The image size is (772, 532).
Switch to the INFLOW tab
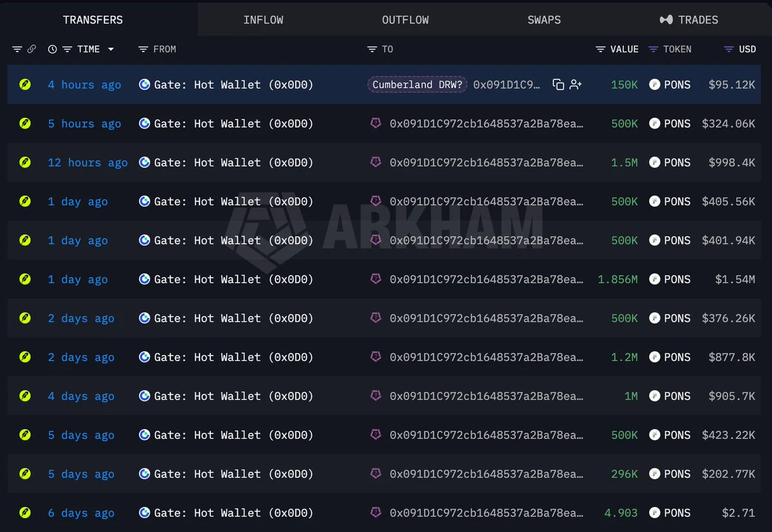pos(263,20)
